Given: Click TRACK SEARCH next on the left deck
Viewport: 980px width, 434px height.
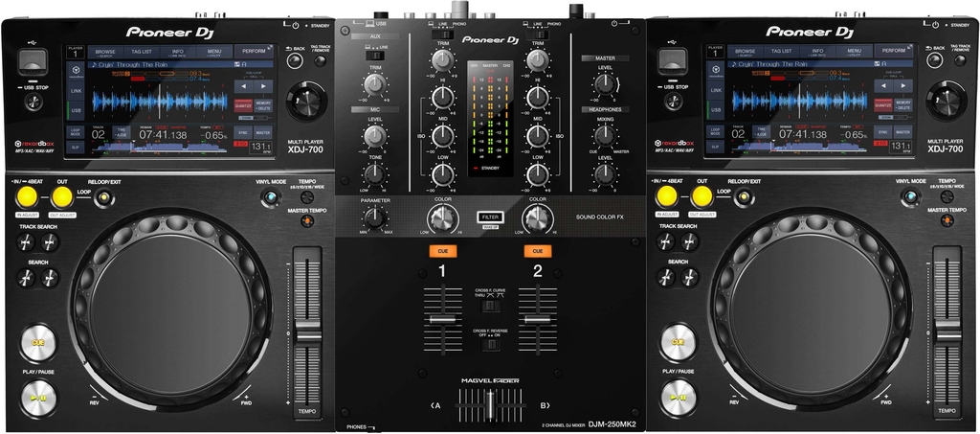Looking at the screenshot, I should coord(50,242).
